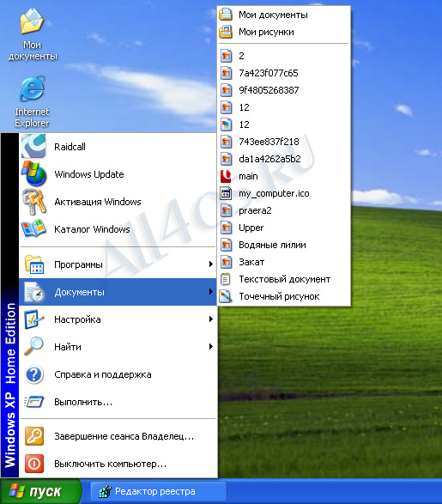442x504 pixels.
Task: Select the Мои документы desktop icon
Action: click(x=32, y=33)
